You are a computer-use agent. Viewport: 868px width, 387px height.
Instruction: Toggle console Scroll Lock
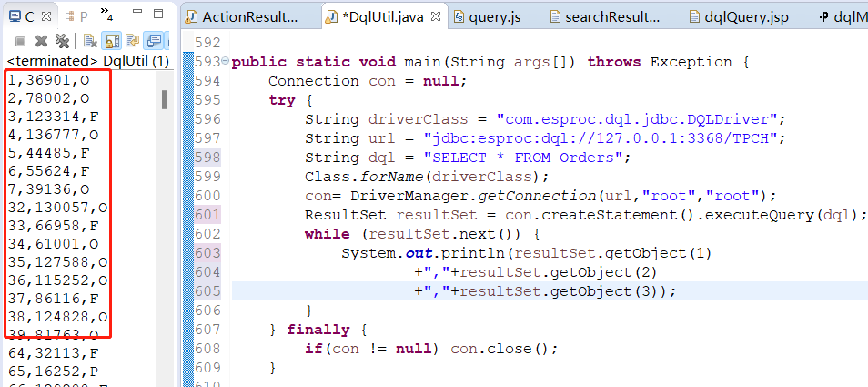tap(112, 42)
